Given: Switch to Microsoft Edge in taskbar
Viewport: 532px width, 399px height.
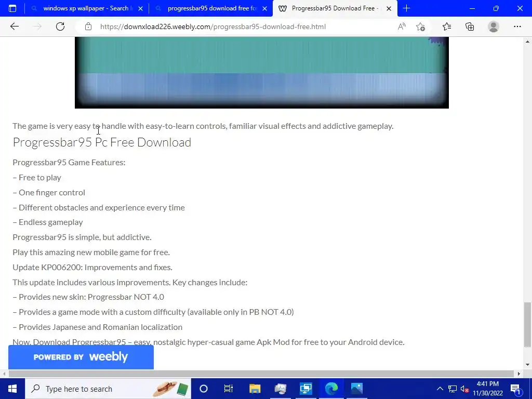Looking at the screenshot, I should click(x=331, y=389).
